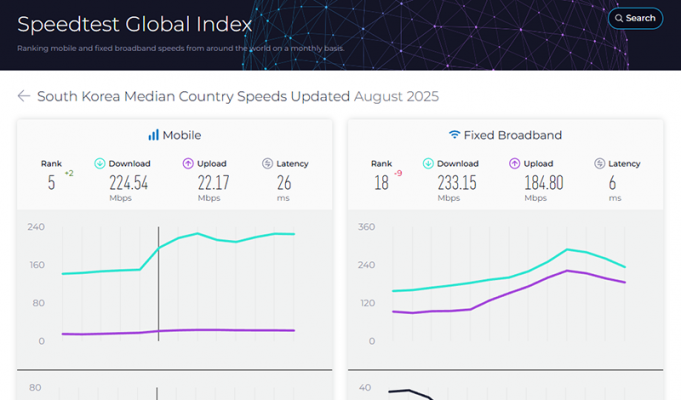This screenshot has height=400, width=681.
Task: Click the Fixed Broadband upload speed 184.80
Action: point(543,182)
